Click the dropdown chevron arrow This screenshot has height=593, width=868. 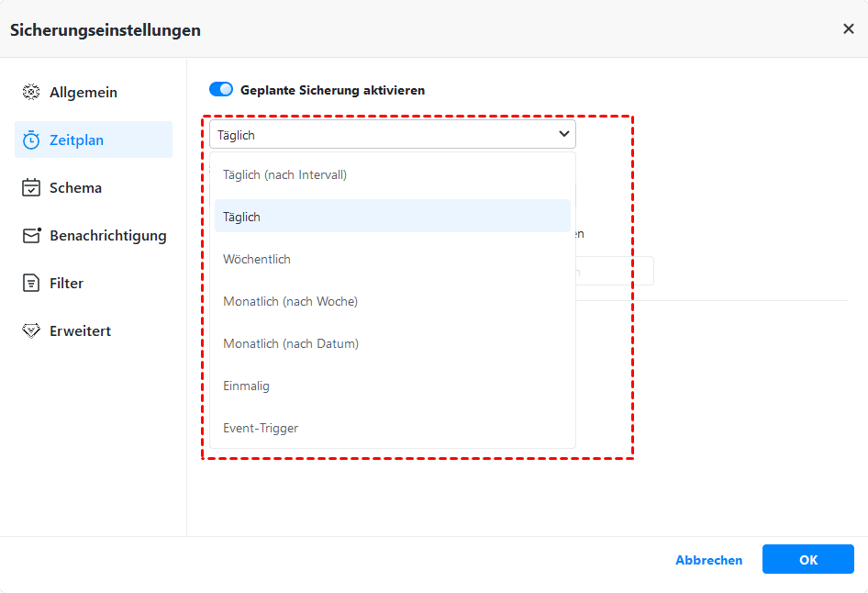coord(563,135)
